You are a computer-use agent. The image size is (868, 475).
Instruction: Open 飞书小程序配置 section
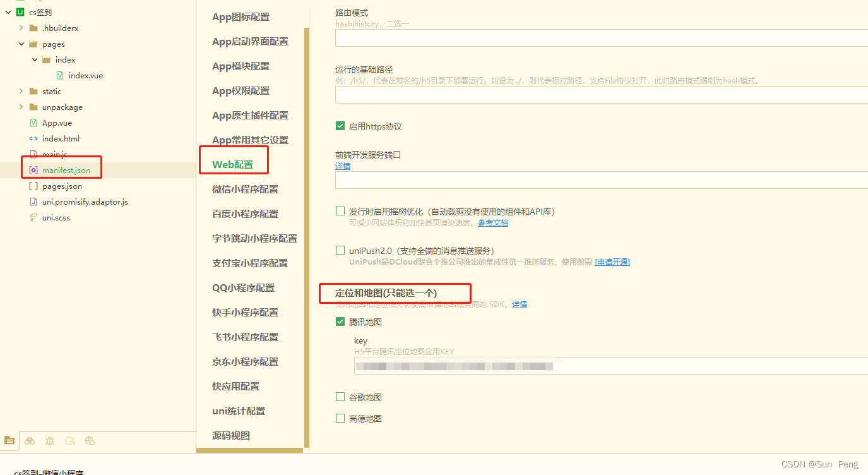245,337
